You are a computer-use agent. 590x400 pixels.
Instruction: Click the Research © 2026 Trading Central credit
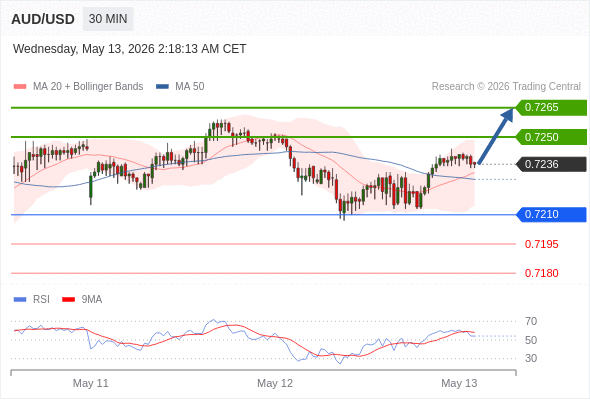[x=506, y=87]
